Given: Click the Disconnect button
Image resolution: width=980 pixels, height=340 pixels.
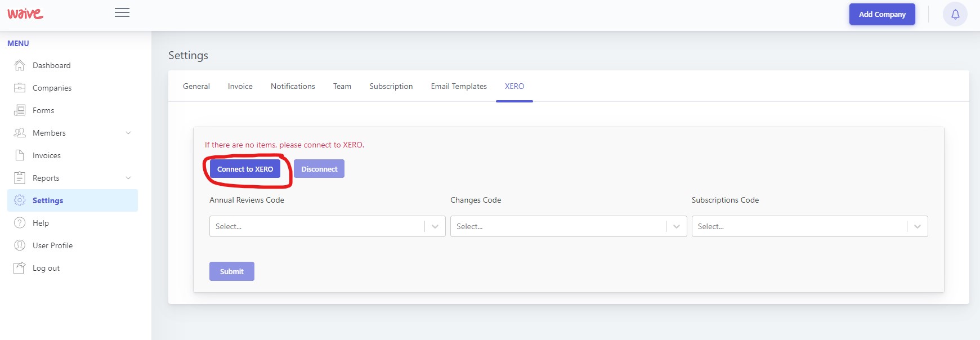Looking at the screenshot, I should pos(319,169).
